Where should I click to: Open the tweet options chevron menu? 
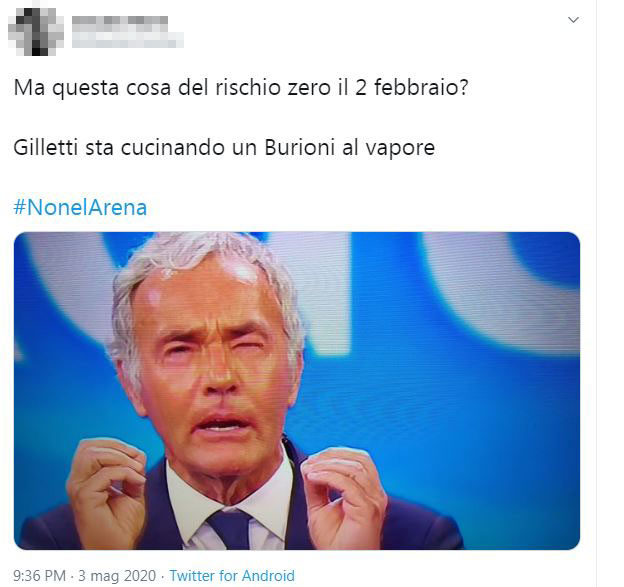[573, 20]
